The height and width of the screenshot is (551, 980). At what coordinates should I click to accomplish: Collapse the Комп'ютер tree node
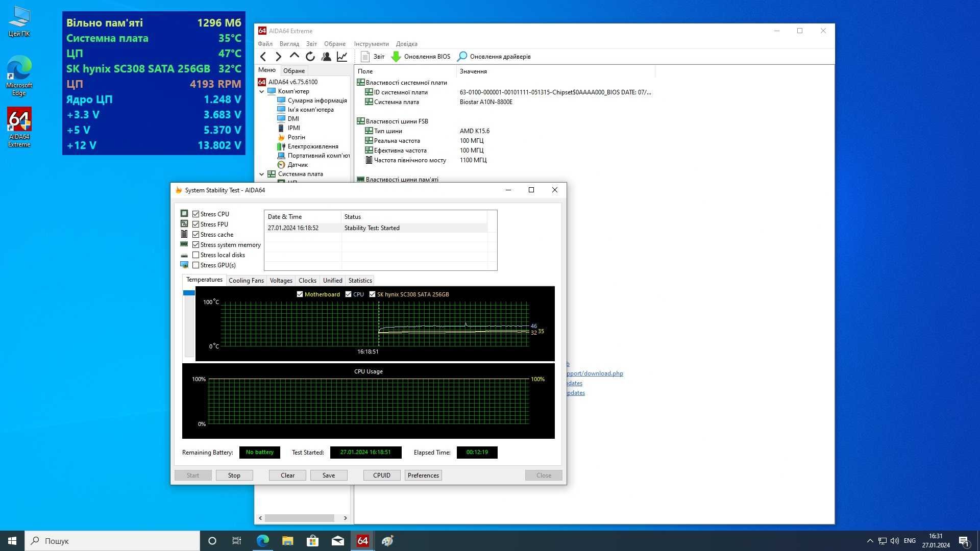[x=262, y=92]
